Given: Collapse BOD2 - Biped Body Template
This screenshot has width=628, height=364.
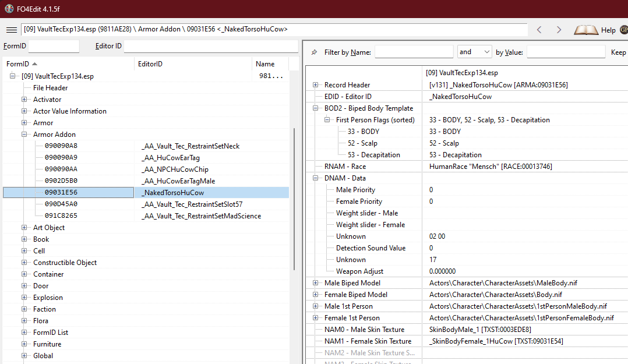Looking at the screenshot, I should click(x=316, y=108).
